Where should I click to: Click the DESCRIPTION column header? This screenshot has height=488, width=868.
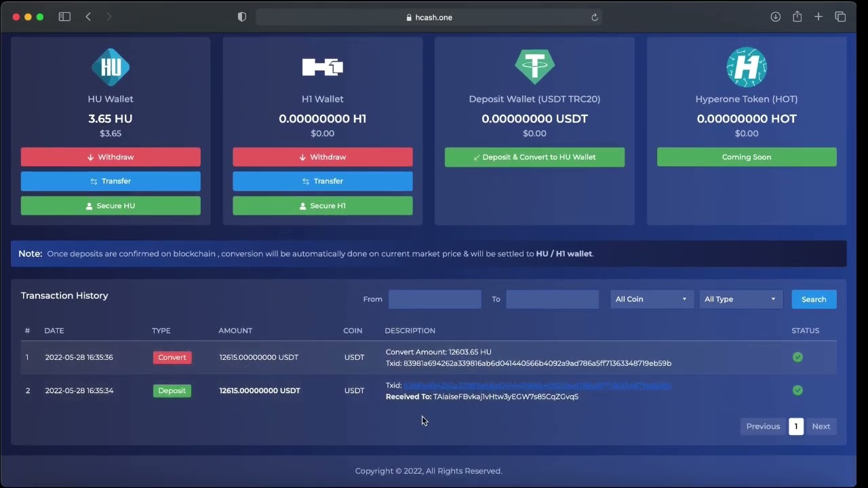pyautogui.click(x=410, y=331)
